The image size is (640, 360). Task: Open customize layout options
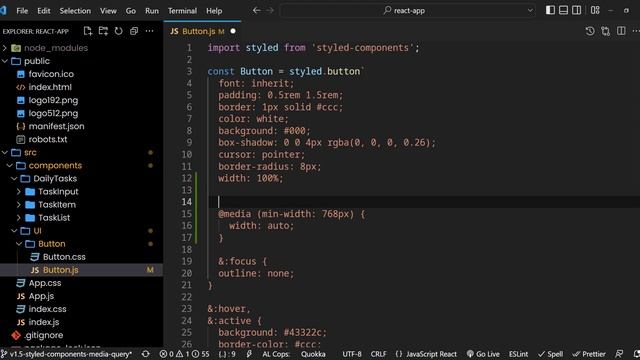[595, 11]
